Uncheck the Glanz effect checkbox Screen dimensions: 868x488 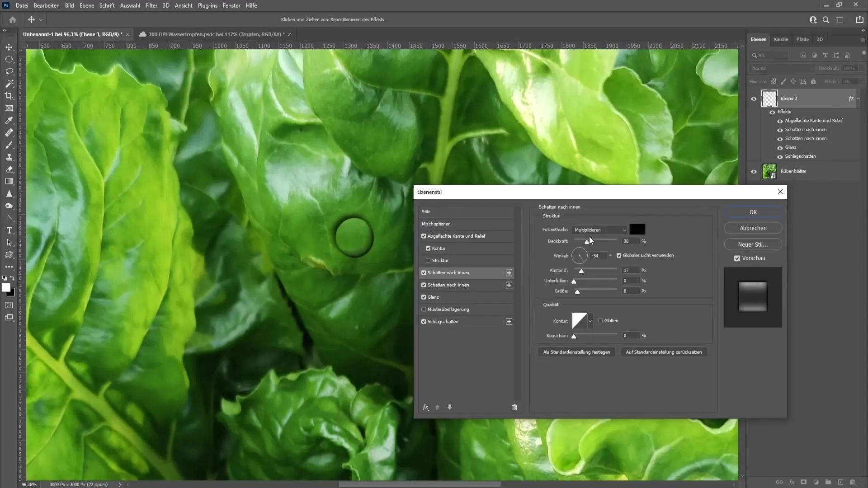pyautogui.click(x=424, y=297)
